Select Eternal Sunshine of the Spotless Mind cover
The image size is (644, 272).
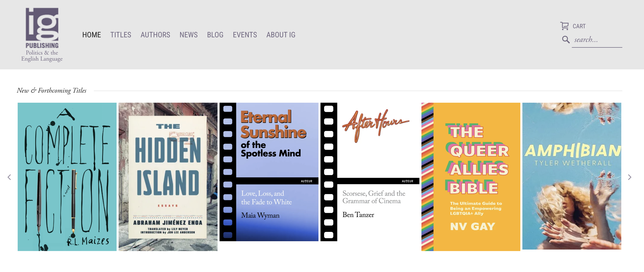(x=269, y=172)
